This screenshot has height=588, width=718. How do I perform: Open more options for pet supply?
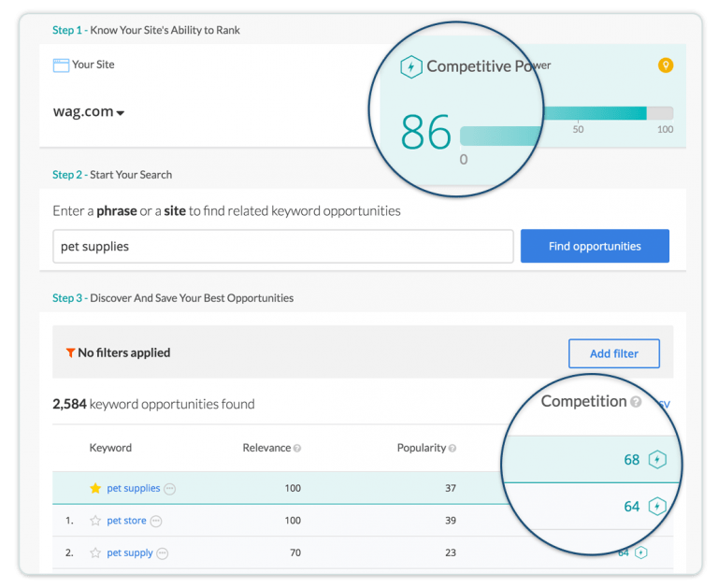tap(163, 553)
